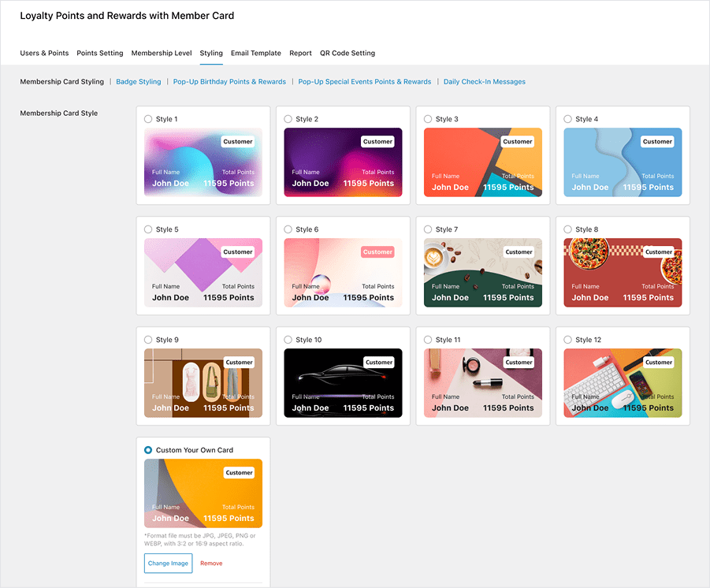Go to Daily Check-In Messages link
710x588 pixels.
coord(485,81)
